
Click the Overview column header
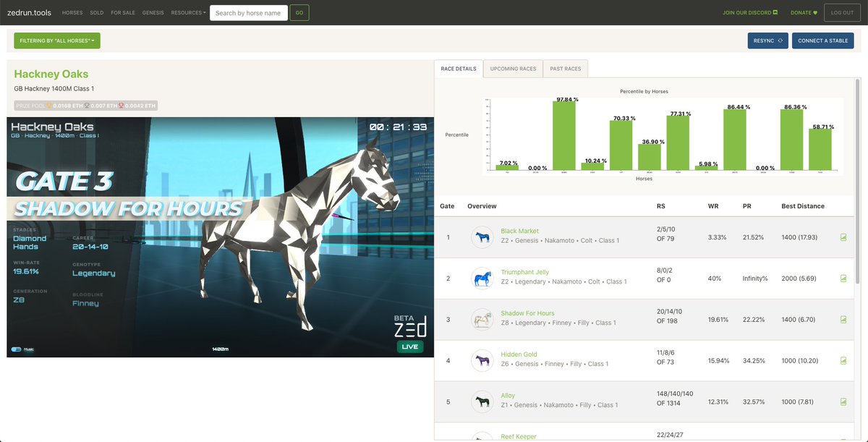tap(482, 206)
